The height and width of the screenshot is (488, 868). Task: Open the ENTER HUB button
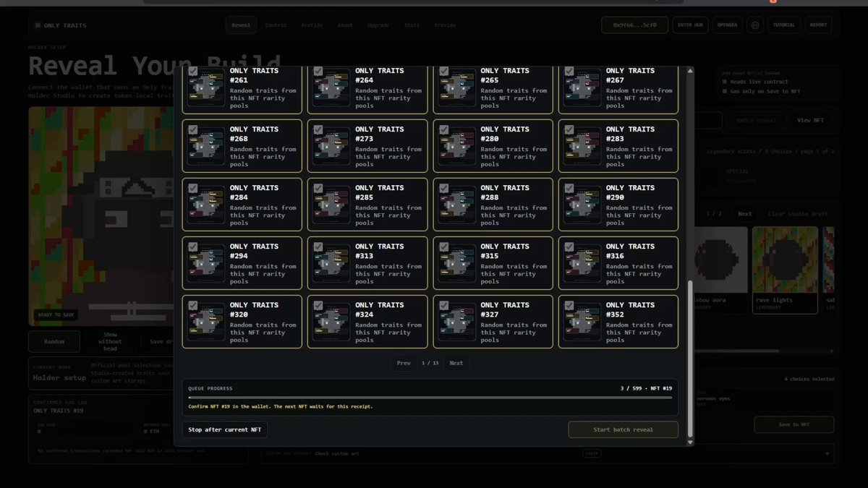pyautogui.click(x=691, y=25)
